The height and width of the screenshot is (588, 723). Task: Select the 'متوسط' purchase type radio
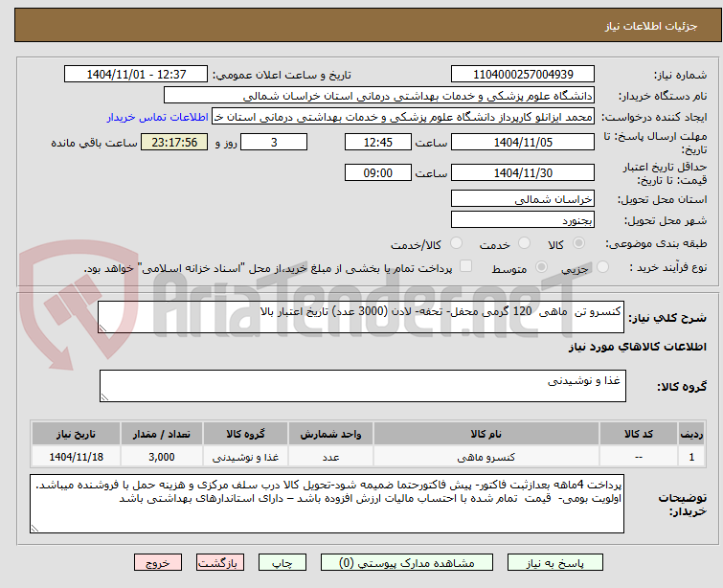[541, 267]
